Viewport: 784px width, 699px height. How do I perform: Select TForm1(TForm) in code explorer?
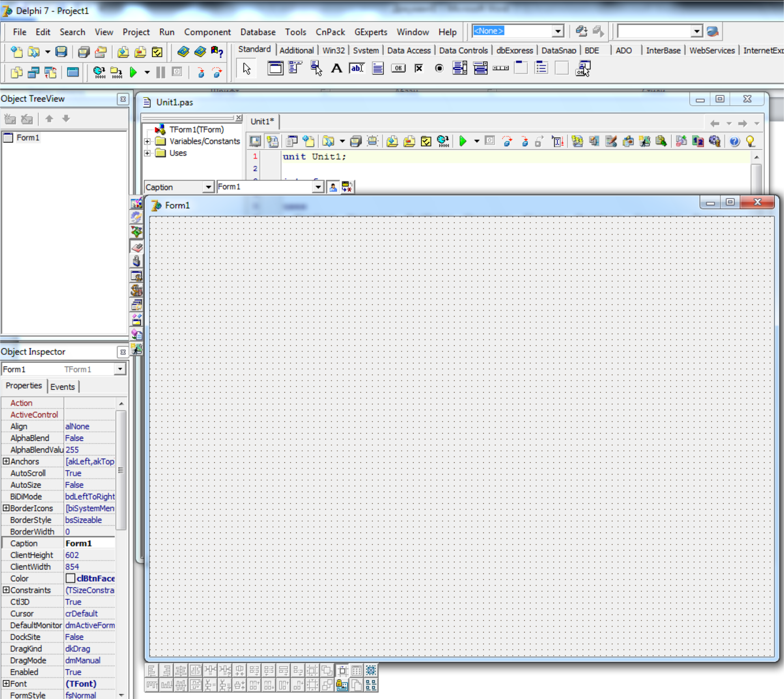click(196, 129)
